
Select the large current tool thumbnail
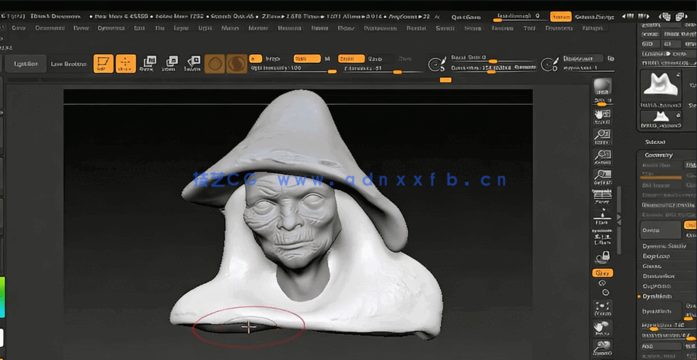click(x=661, y=88)
